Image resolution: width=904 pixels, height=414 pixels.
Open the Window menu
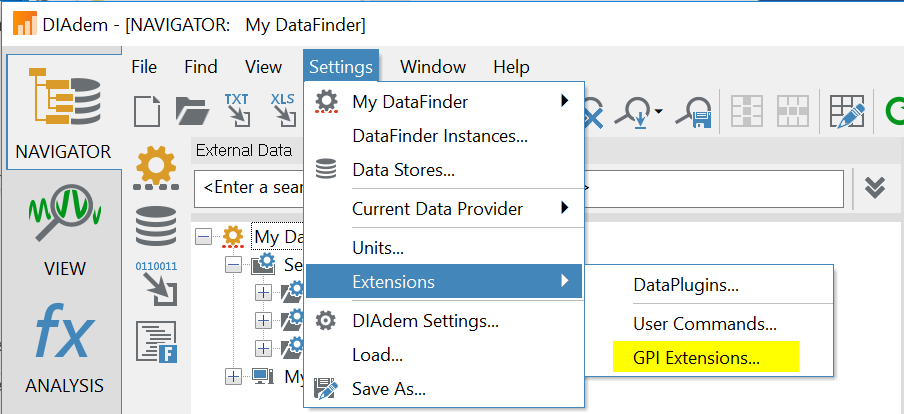click(433, 67)
